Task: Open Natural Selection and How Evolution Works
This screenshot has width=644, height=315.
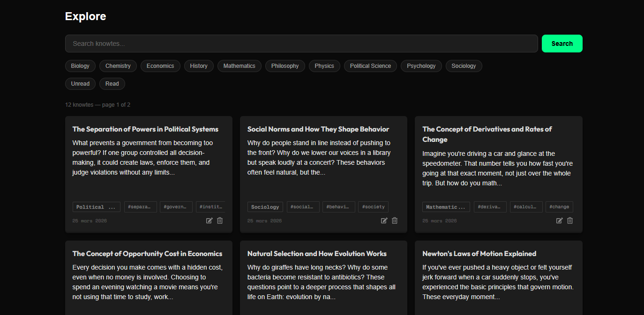Action: coord(317,254)
